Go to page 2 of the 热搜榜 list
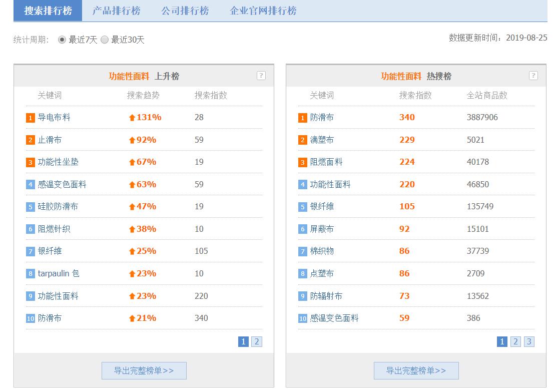Image resolution: width=555 pixels, height=392 pixels. [x=515, y=341]
